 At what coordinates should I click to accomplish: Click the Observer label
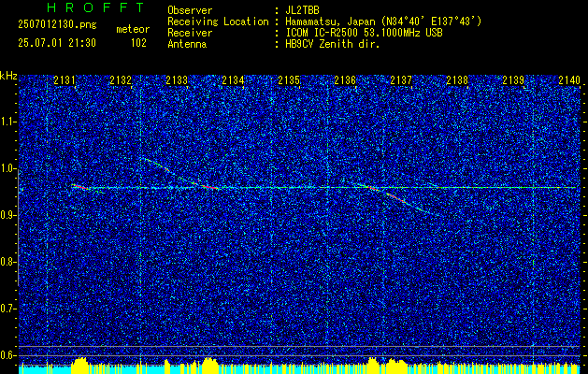[190, 10]
